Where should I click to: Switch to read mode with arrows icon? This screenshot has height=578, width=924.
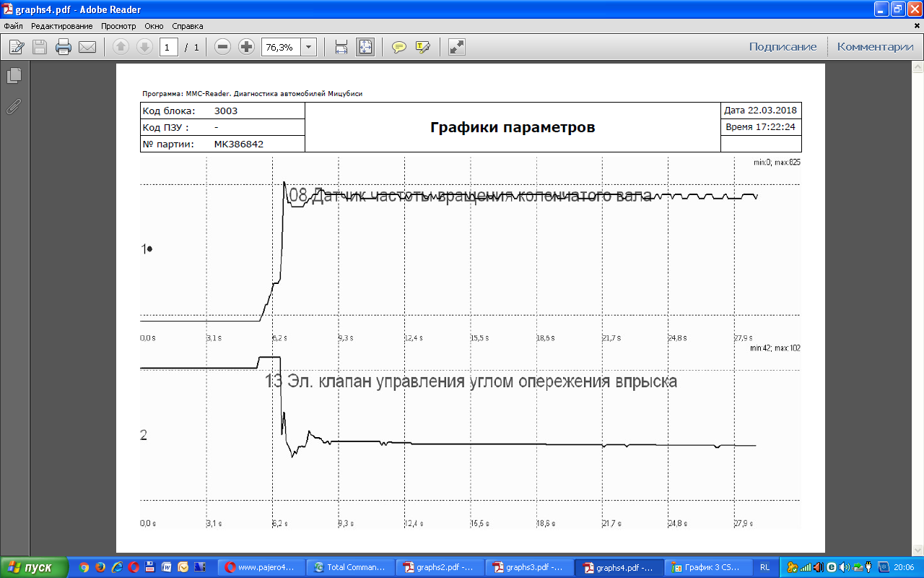click(456, 48)
